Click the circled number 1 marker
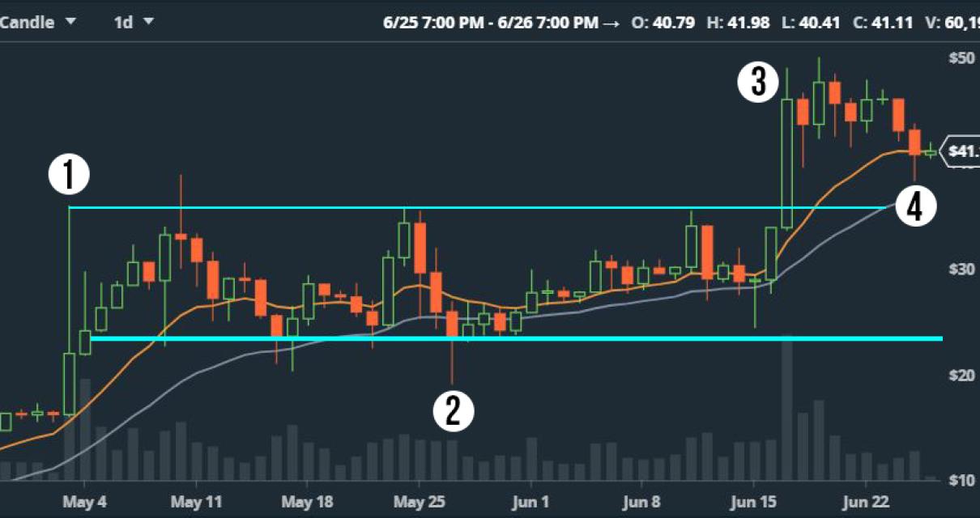Image resolution: width=980 pixels, height=518 pixels. tap(68, 176)
